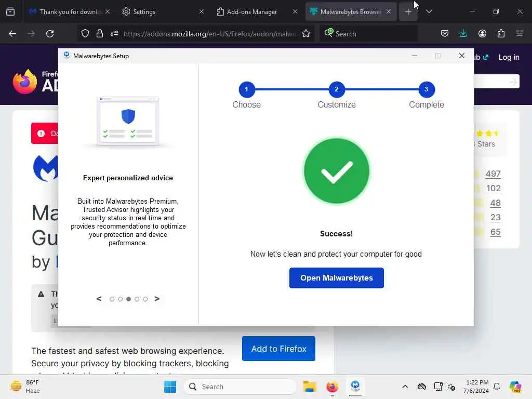Open the Malwarebytes application from the setup dialog
Screen dimensions: 532x399
[x=336, y=278]
